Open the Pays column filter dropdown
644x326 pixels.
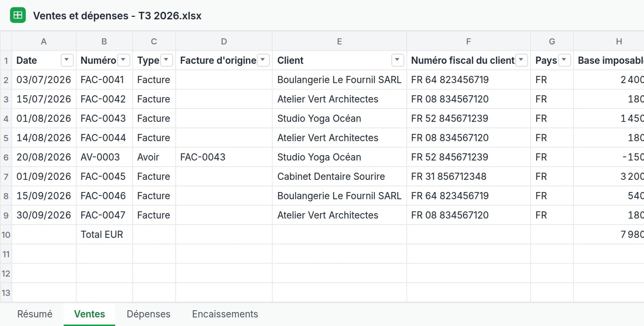[564, 60]
